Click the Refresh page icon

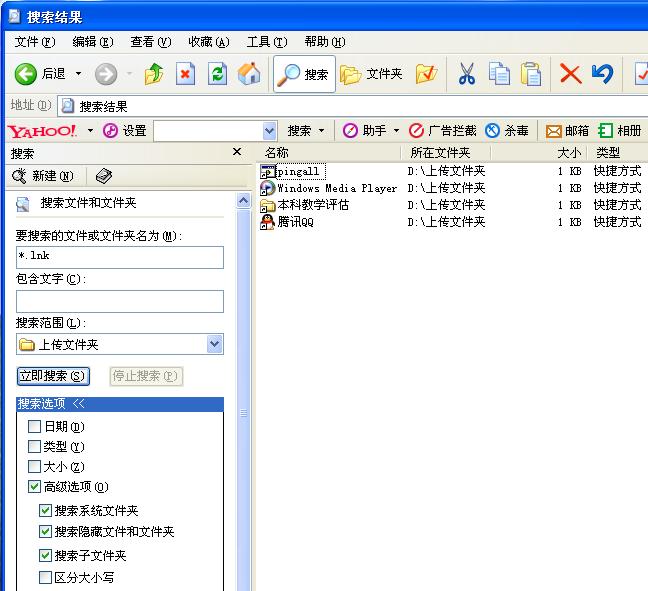[217, 74]
